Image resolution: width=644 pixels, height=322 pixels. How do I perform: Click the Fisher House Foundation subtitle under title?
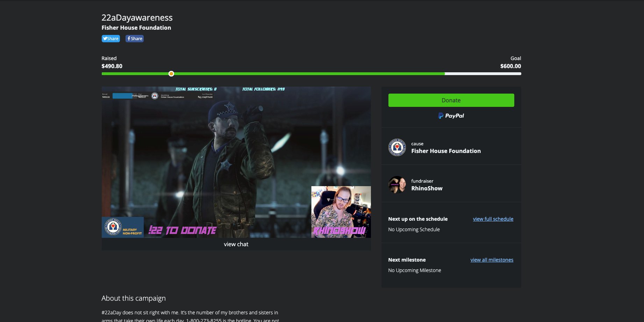(136, 28)
